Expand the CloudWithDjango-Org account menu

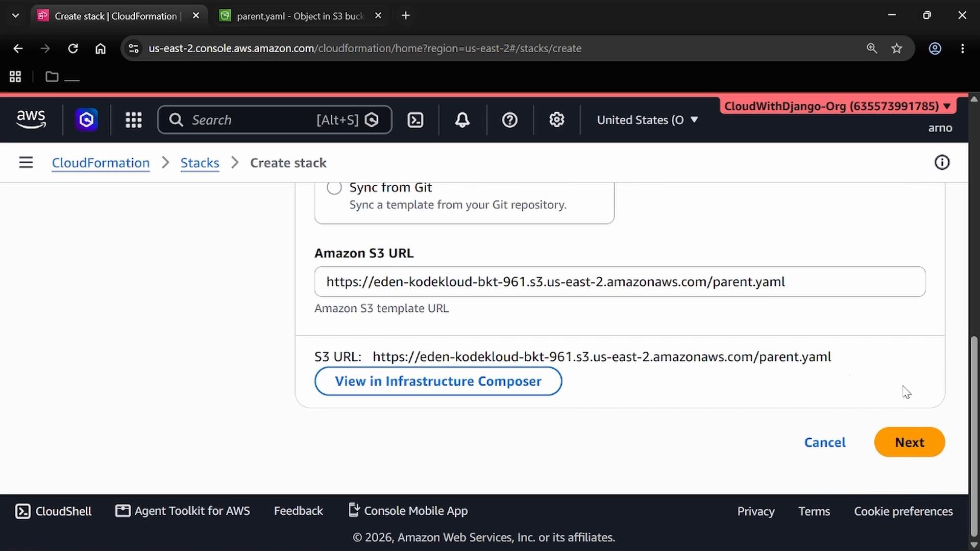(838, 106)
